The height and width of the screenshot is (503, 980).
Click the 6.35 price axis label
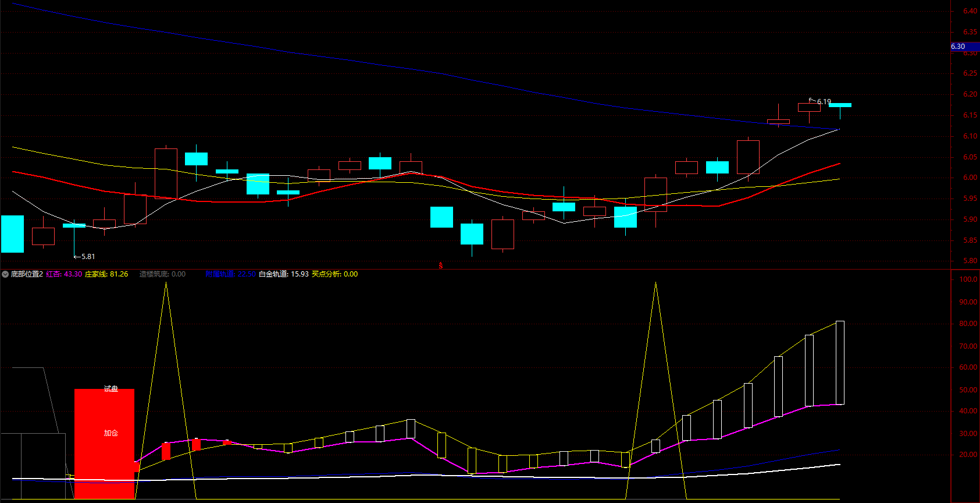point(970,32)
